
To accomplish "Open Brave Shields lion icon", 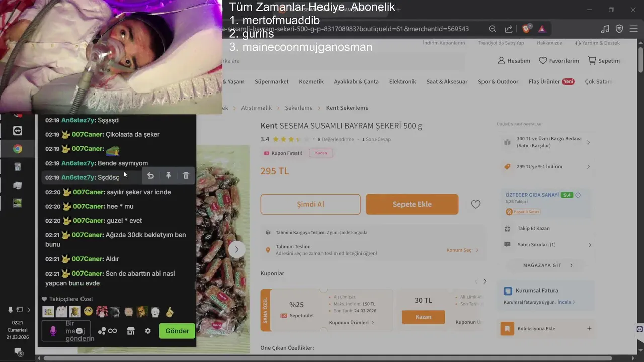I will click(x=526, y=29).
